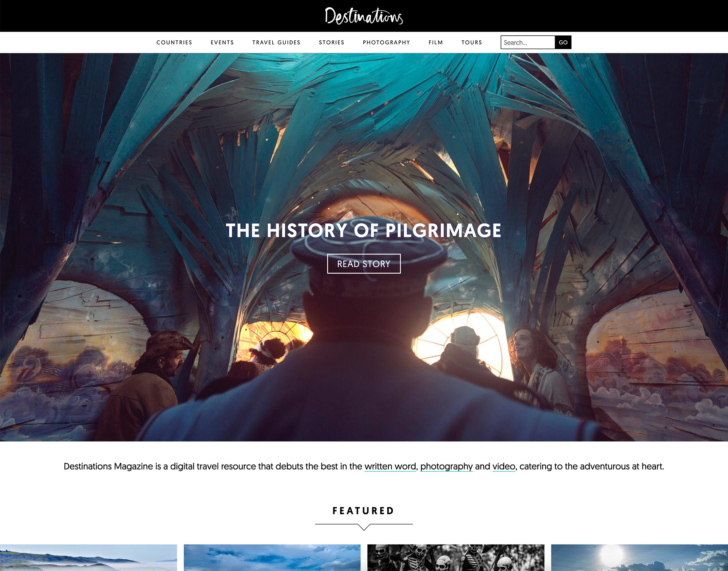Click the FEATURED section header
This screenshot has width=728, height=571.
point(363,510)
